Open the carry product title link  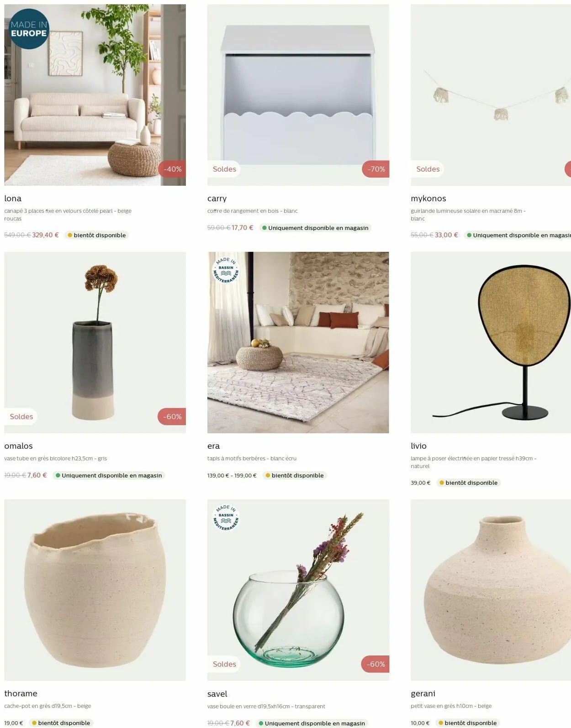click(217, 199)
